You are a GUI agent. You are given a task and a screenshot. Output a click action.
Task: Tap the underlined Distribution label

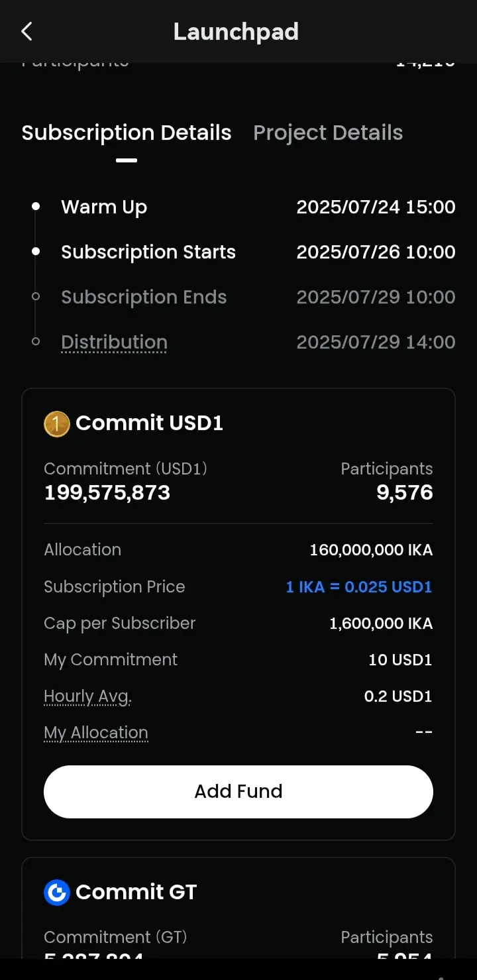[114, 342]
